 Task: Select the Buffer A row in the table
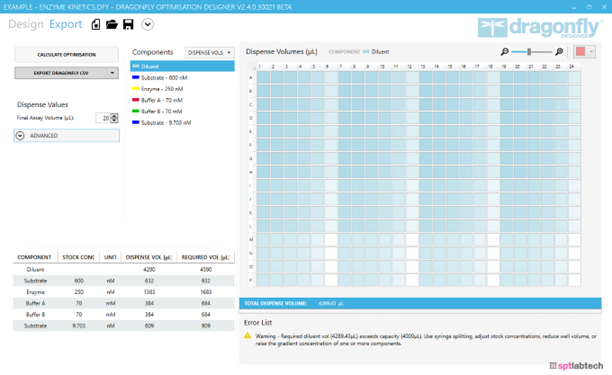124,303
